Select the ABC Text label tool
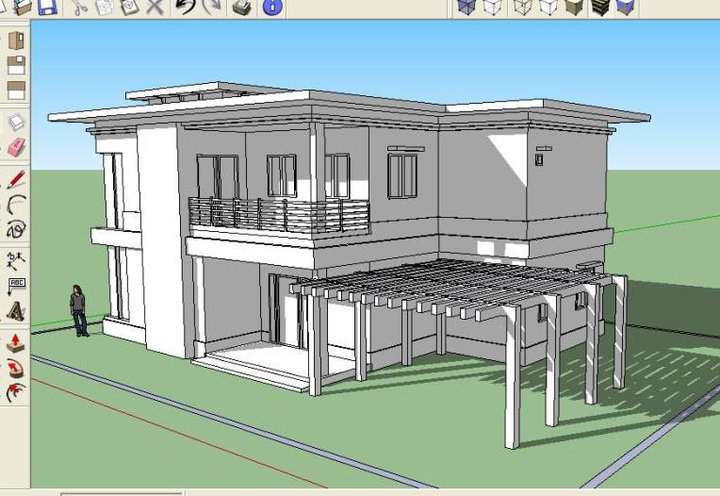The height and width of the screenshot is (496, 720). pos(17,286)
